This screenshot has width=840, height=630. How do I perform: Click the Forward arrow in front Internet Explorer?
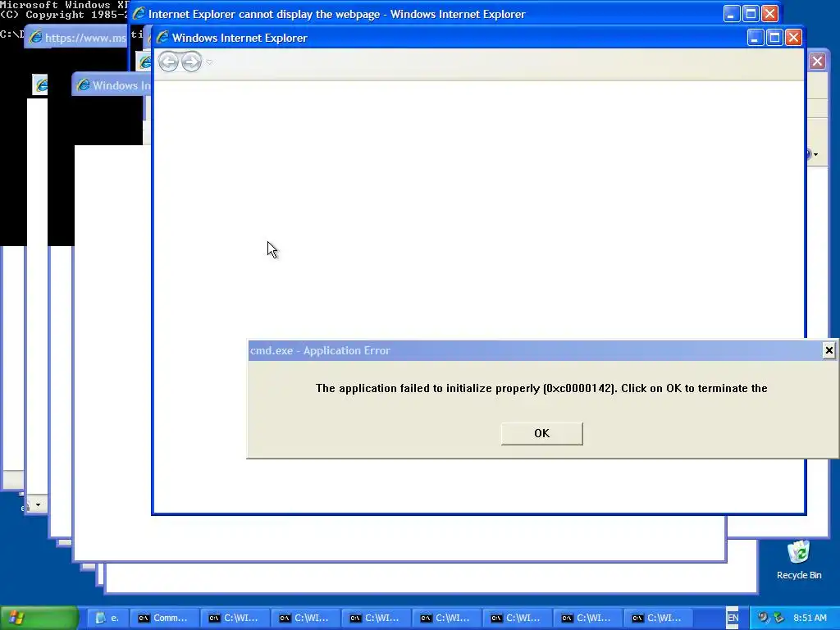(191, 62)
